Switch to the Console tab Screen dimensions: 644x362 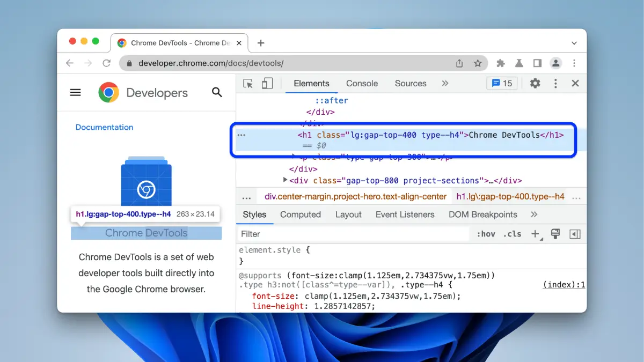pyautogui.click(x=362, y=83)
